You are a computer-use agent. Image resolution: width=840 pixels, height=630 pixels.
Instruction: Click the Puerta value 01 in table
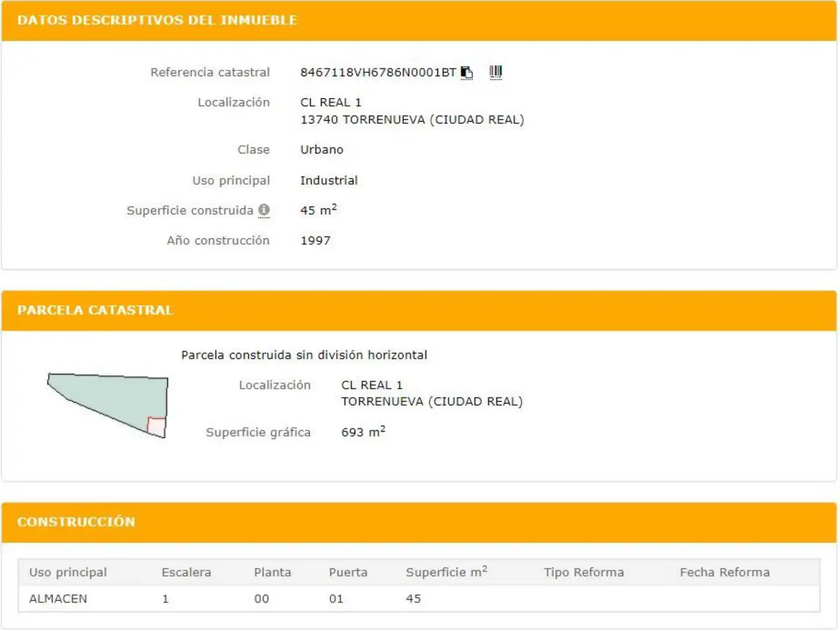click(x=337, y=598)
